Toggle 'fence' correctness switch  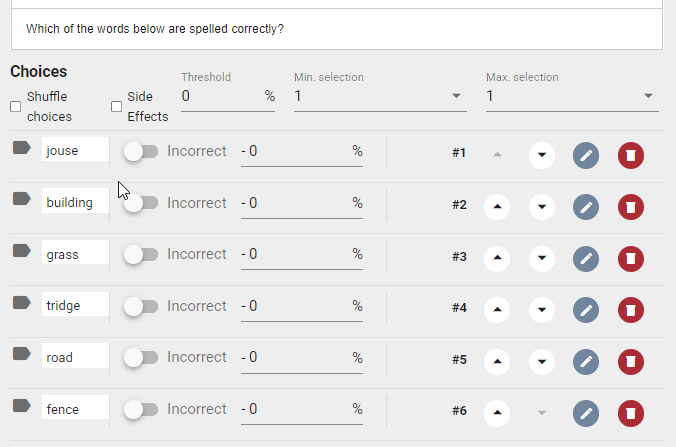(x=141, y=409)
